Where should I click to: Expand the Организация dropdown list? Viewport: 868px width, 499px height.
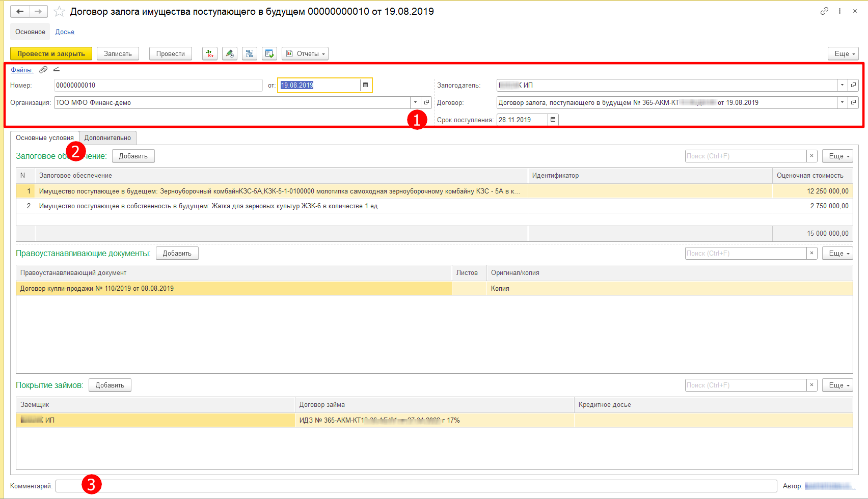(416, 102)
